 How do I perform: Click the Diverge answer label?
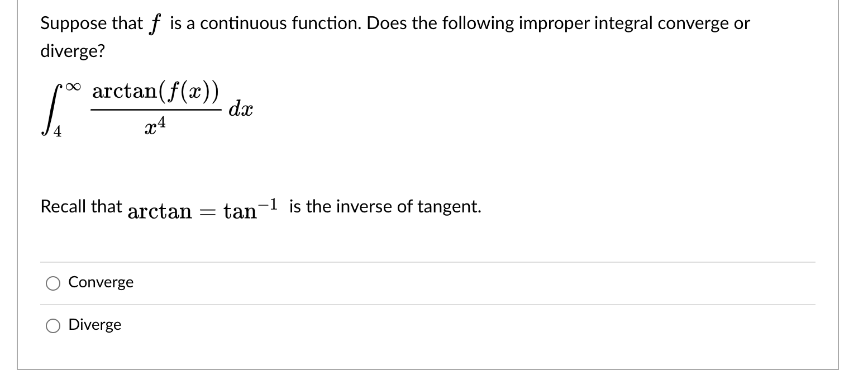click(94, 325)
